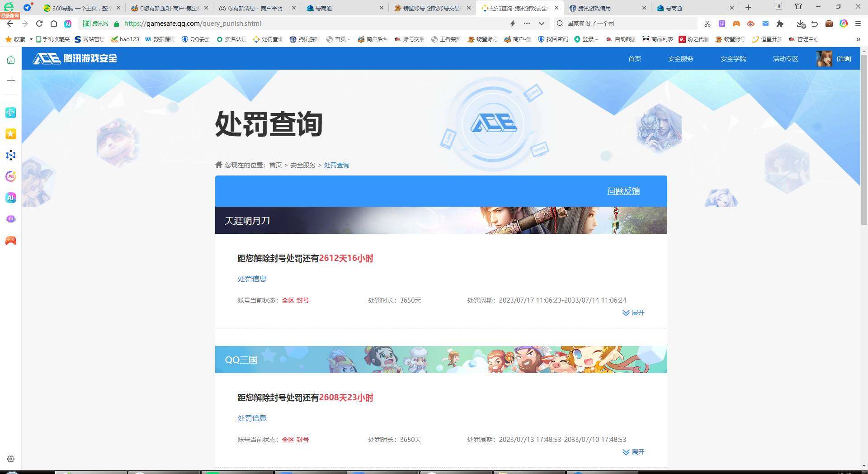This screenshot has height=474, width=868.
Task: Open the orange gamepad extension
Action: coord(736,24)
